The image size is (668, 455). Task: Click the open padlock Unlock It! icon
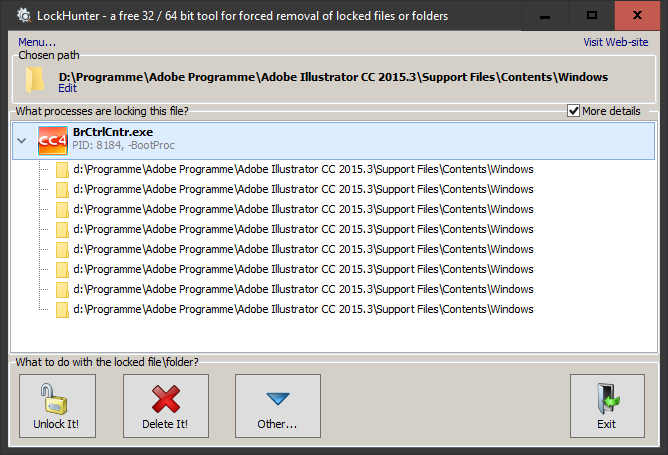pos(54,399)
